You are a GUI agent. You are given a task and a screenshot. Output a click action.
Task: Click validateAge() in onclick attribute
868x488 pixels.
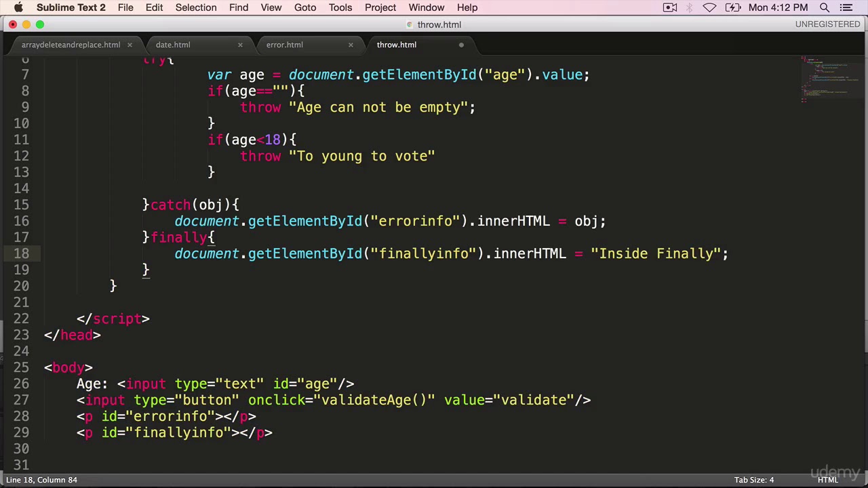(374, 400)
